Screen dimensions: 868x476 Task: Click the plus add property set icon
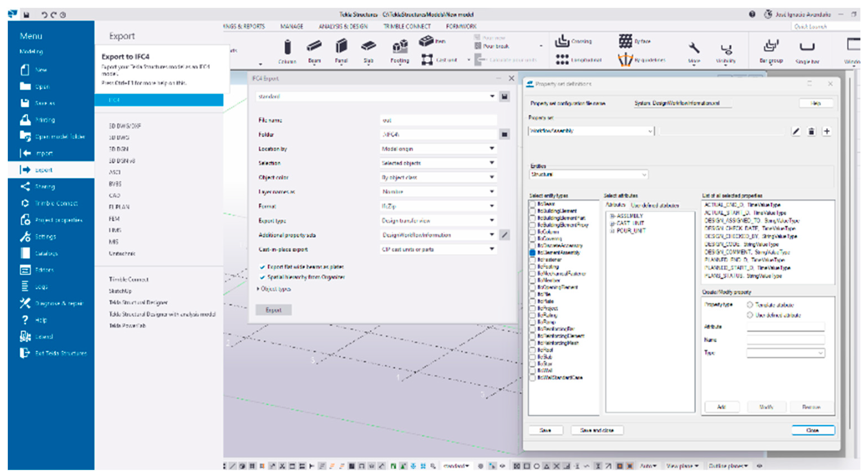(827, 131)
